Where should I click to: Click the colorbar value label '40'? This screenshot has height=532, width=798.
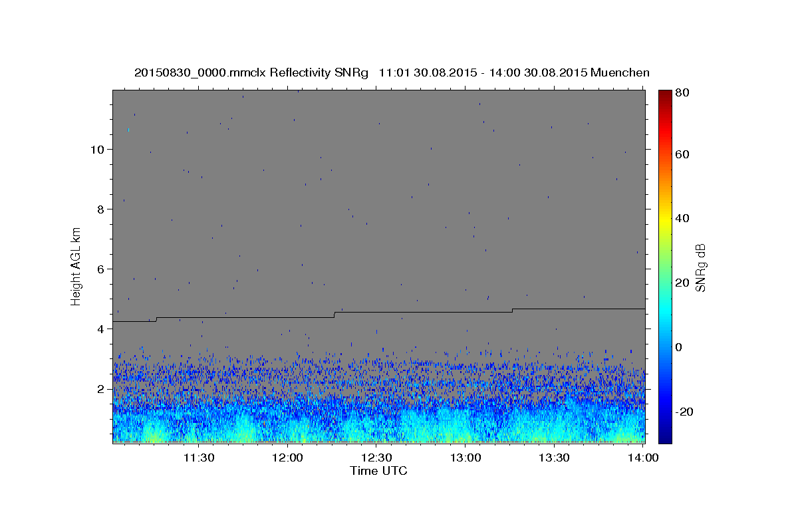[x=682, y=218]
